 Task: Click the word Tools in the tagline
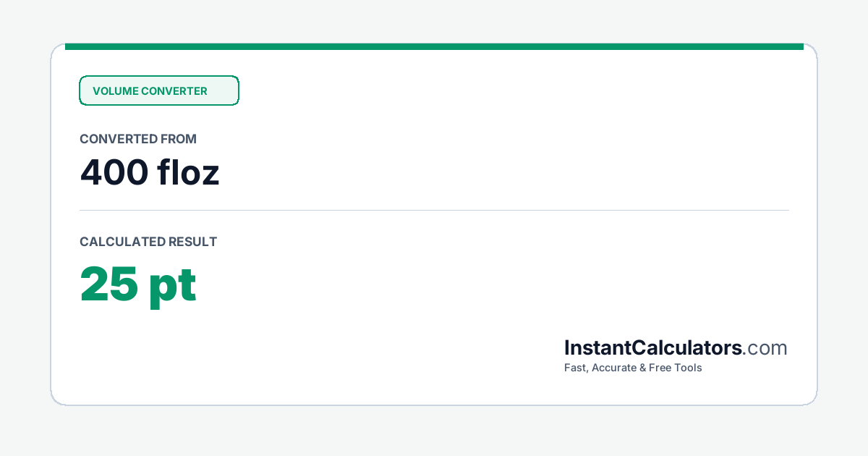[x=689, y=368]
